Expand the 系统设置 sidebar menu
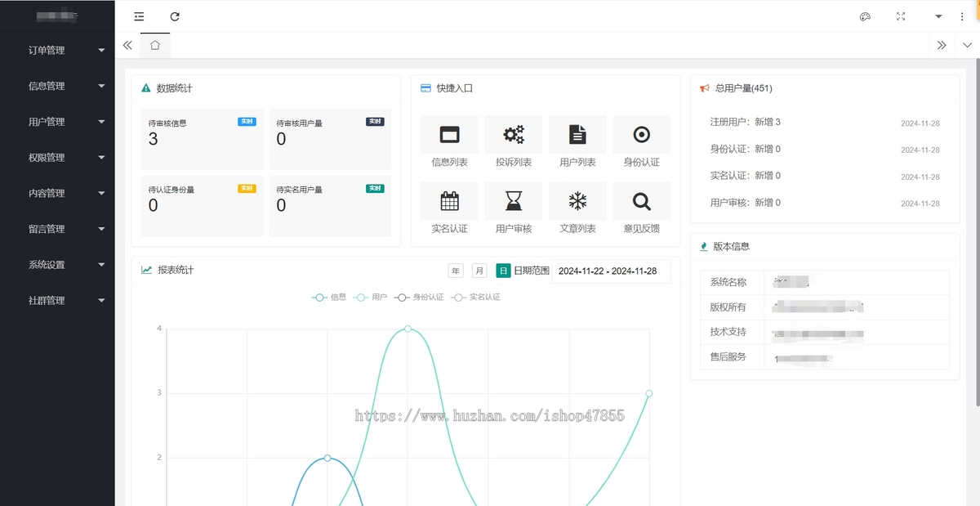Viewport: 980px width, 506px height. coord(57,265)
